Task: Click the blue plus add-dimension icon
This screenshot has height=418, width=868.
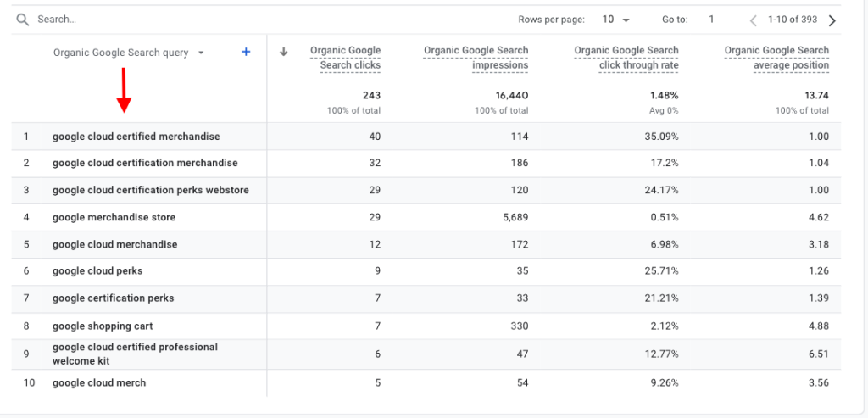Action: 246,53
